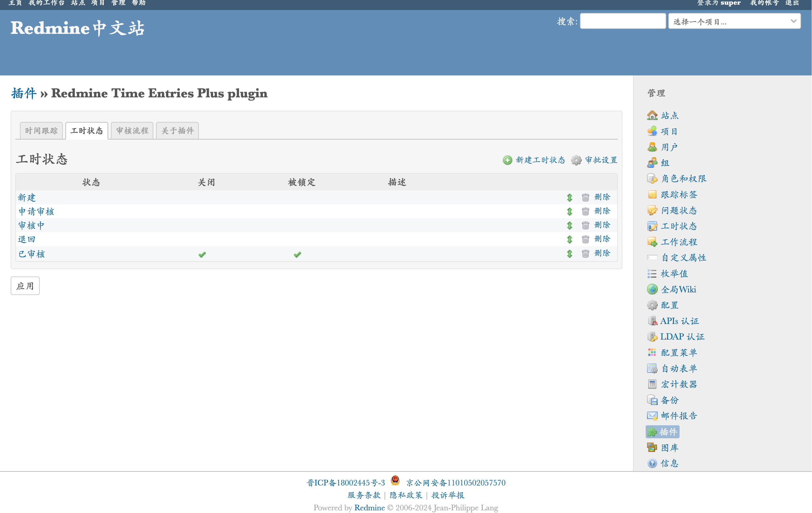The height and width of the screenshot is (513, 812).
Task: Click the 被锁定 checkmark in 已审核 row
Action: pyautogui.click(x=297, y=255)
